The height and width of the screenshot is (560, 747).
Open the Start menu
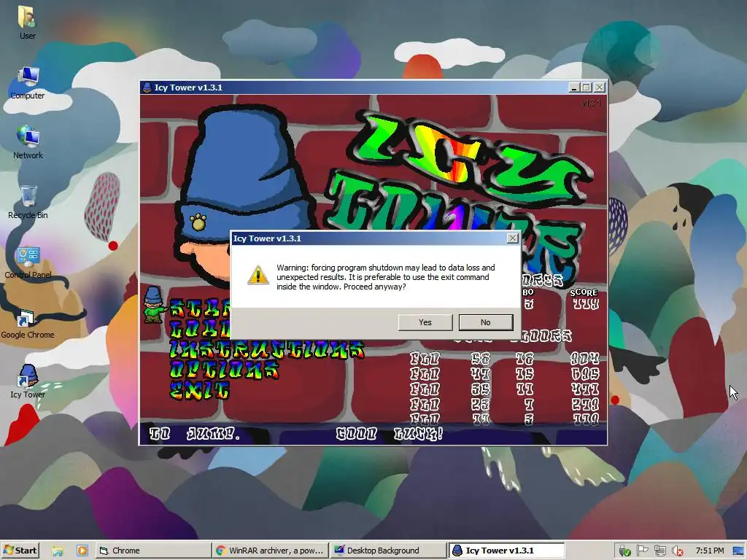pyautogui.click(x=20, y=551)
